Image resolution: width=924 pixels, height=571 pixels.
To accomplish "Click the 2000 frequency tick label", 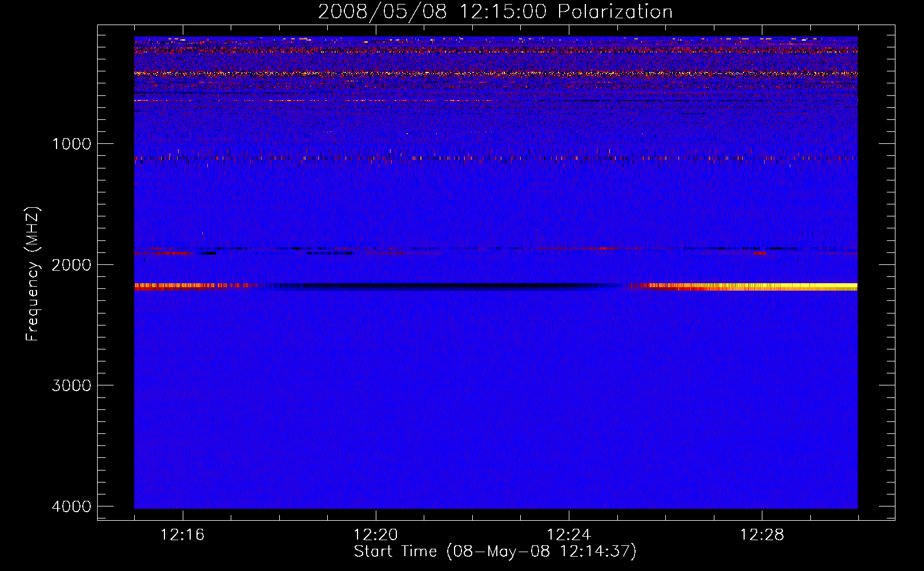I will point(71,265).
